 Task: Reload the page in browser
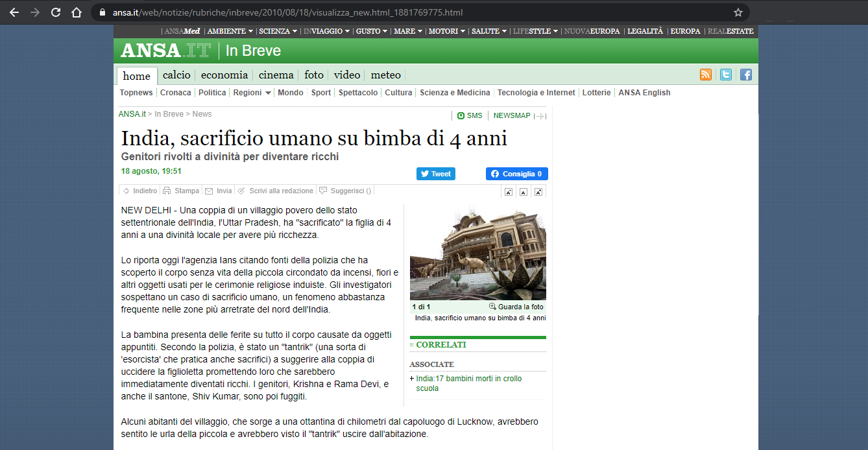[56, 12]
